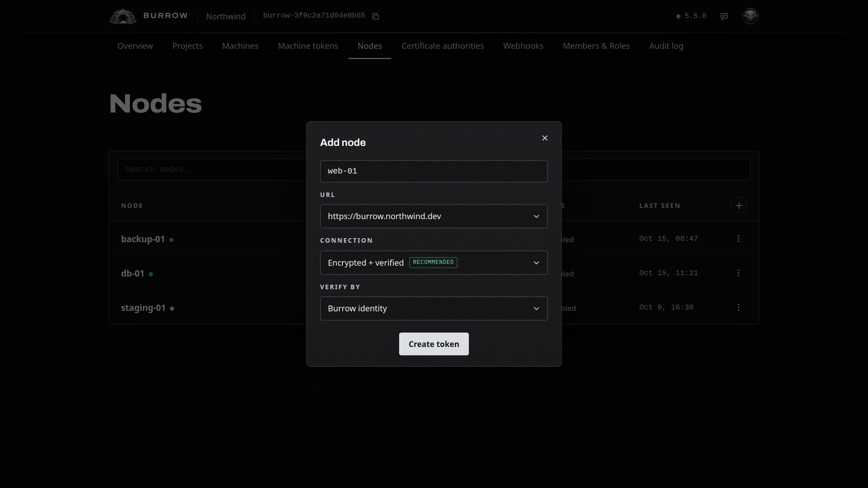Close the Add node dialog
This screenshot has width=868, height=488.
point(545,138)
